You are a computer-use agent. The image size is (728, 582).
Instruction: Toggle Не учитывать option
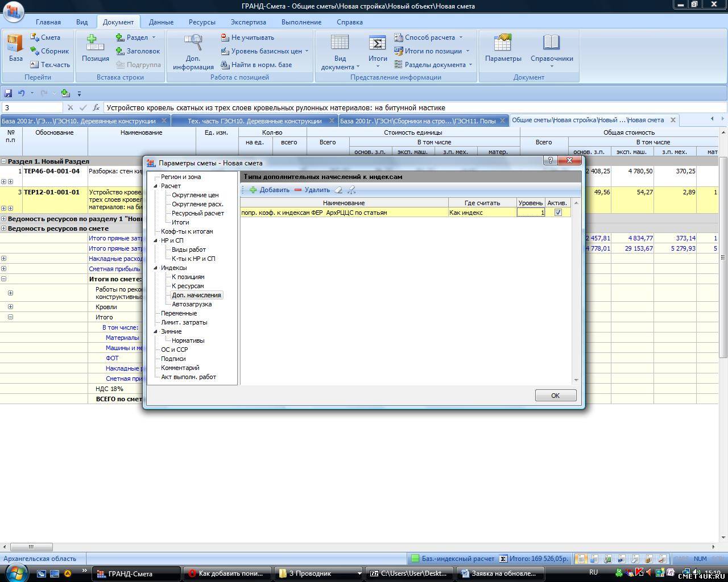click(247, 38)
